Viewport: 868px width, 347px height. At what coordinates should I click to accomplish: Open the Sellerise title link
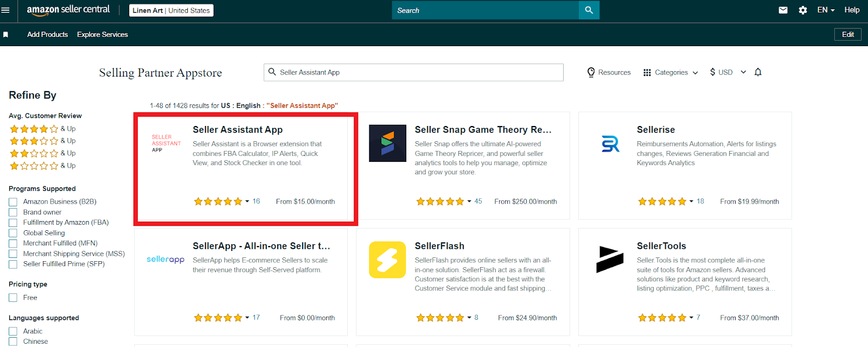click(656, 130)
